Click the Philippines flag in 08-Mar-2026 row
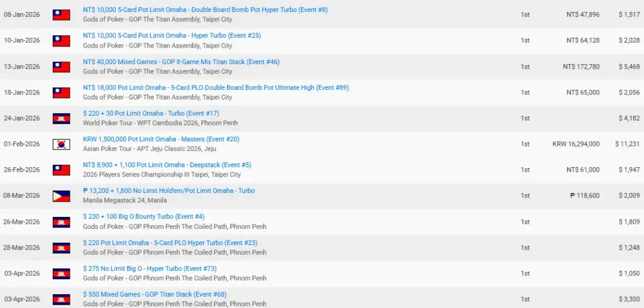 pos(61,196)
